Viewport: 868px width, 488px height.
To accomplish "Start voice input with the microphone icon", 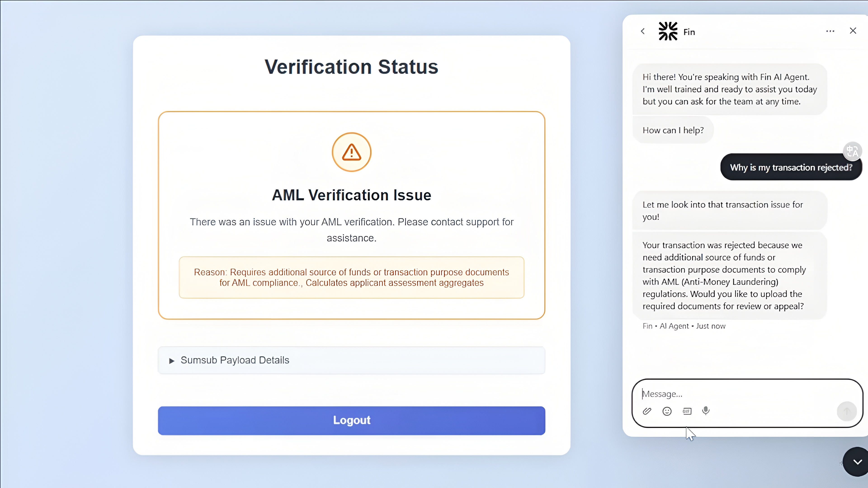I will click(x=706, y=411).
